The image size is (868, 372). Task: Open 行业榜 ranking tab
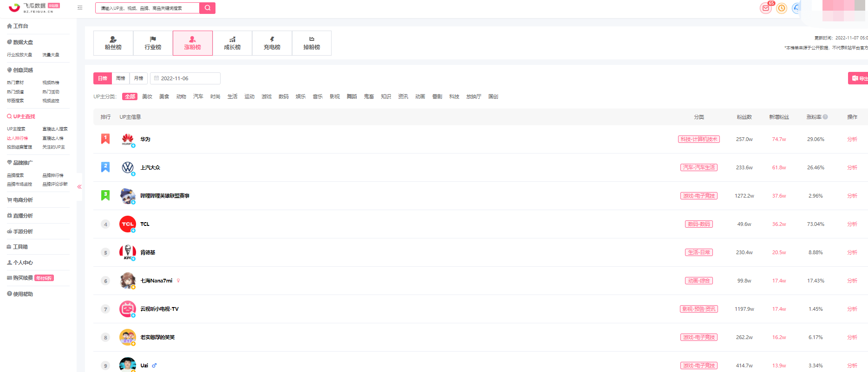pos(153,43)
